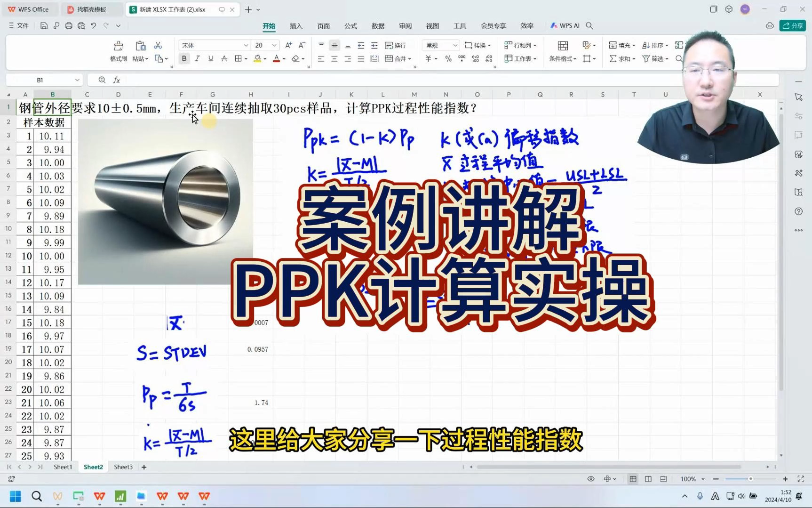The height and width of the screenshot is (508, 812).
Task: Open the font size 20 dropdown
Action: click(x=265, y=45)
